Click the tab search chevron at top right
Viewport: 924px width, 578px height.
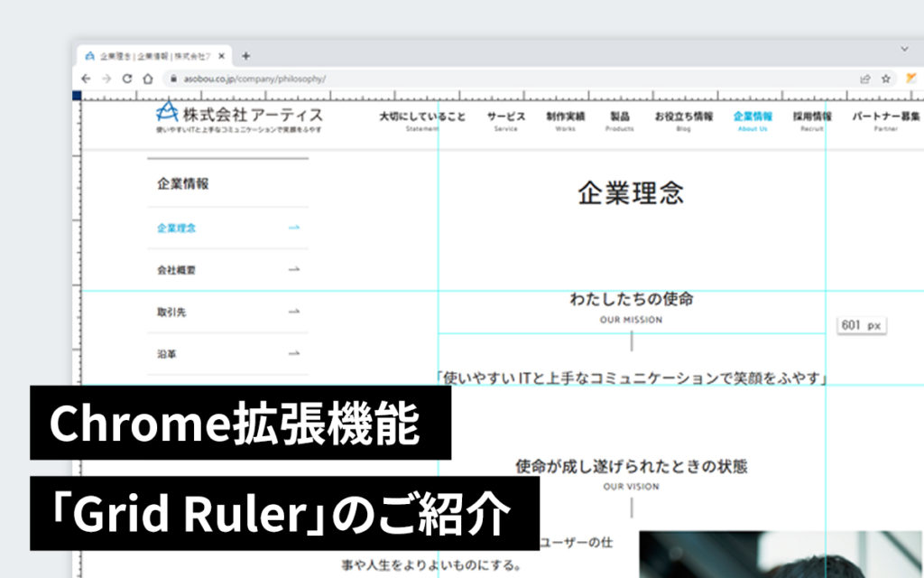(904, 50)
